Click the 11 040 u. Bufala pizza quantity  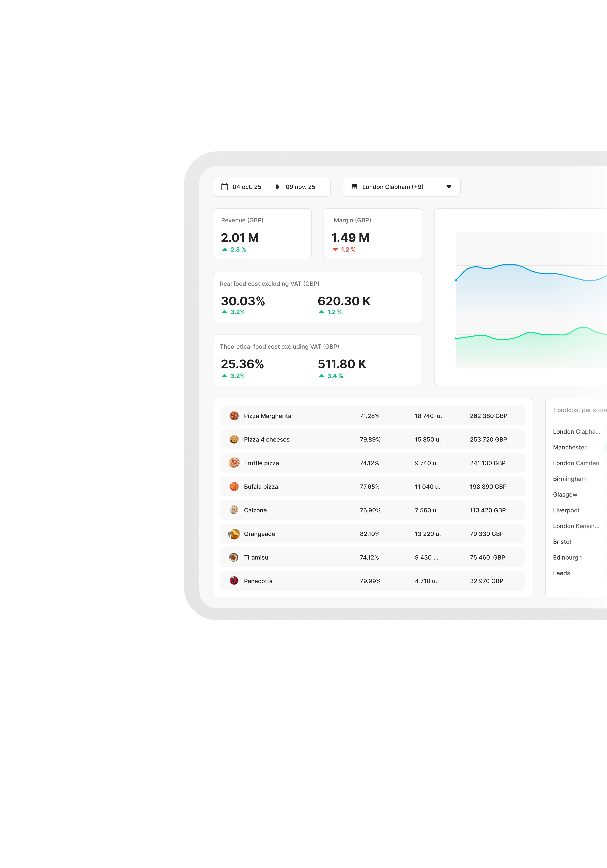click(x=427, y=487)
